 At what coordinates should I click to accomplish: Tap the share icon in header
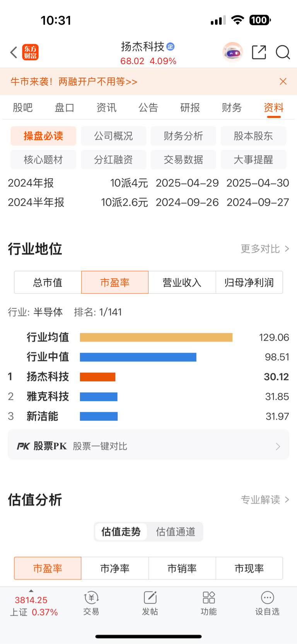[x=259, y=52]
